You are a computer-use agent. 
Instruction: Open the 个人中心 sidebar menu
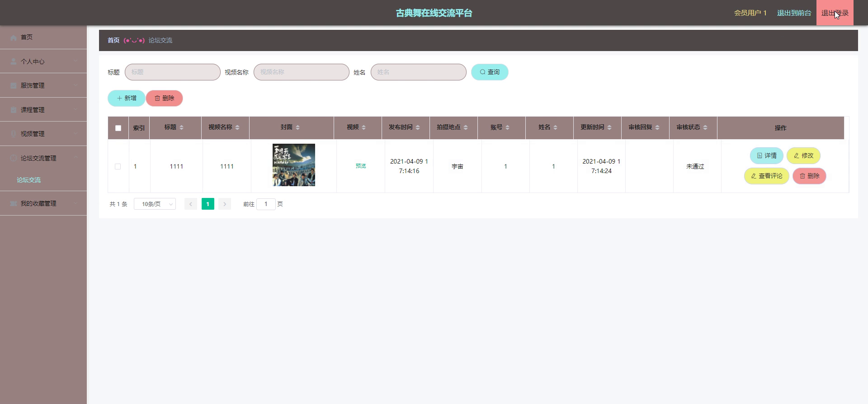click(43, 61)
